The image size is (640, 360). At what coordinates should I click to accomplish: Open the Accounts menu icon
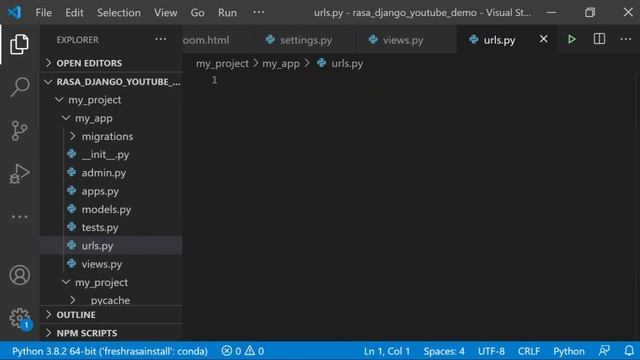pos(19,275)
